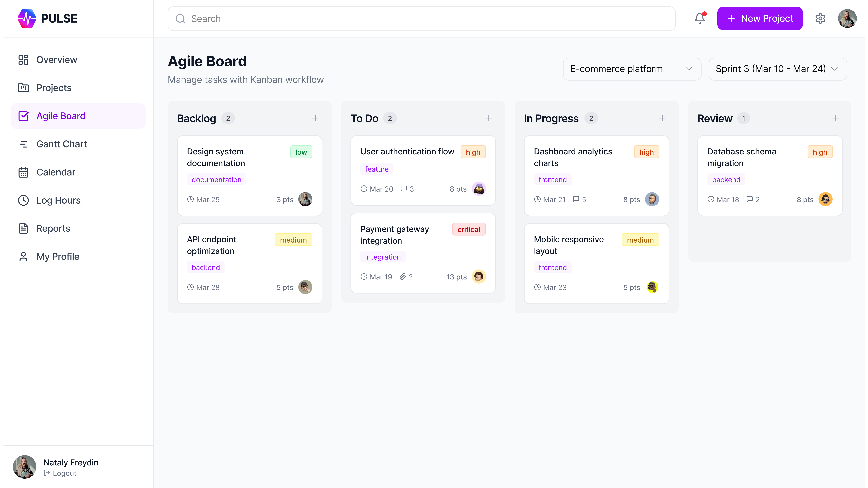
Task: Add a card to Backlog column
Action: point(315,118)
